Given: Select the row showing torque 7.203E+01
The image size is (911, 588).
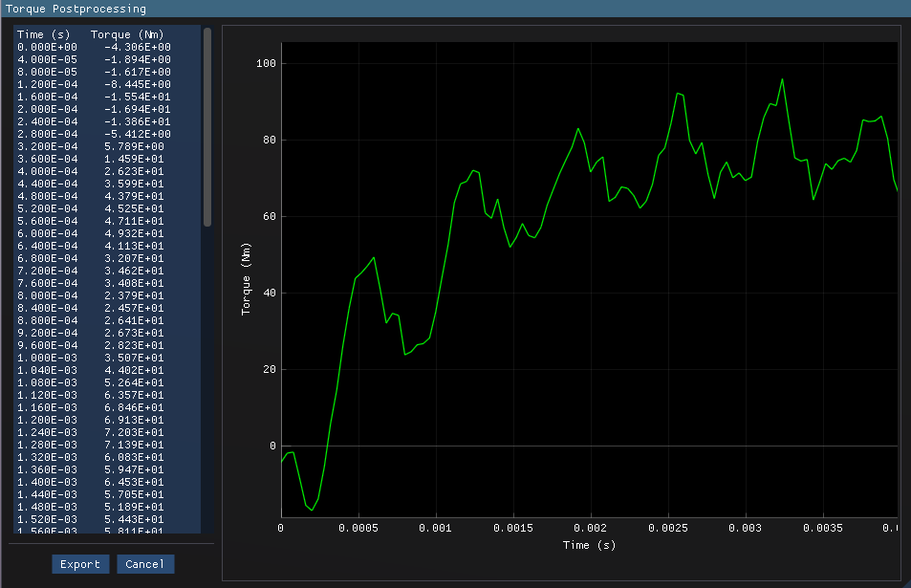Looking at the screenshot, I should (96, 432).
